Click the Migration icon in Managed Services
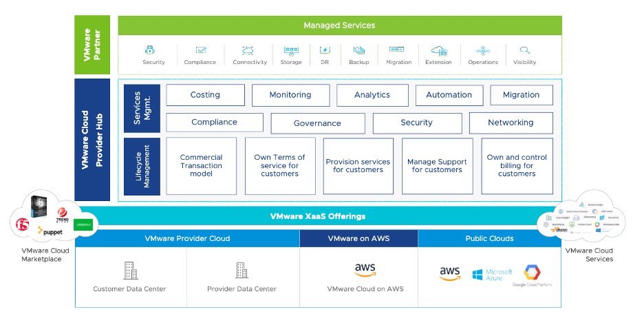The image size is (644, 325). (397, 50)
